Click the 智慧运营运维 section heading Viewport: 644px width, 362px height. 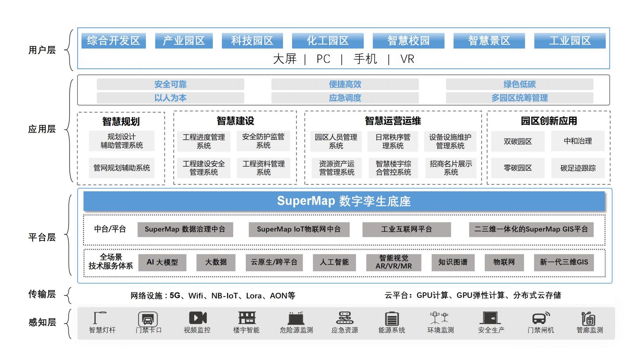(393, 121)
